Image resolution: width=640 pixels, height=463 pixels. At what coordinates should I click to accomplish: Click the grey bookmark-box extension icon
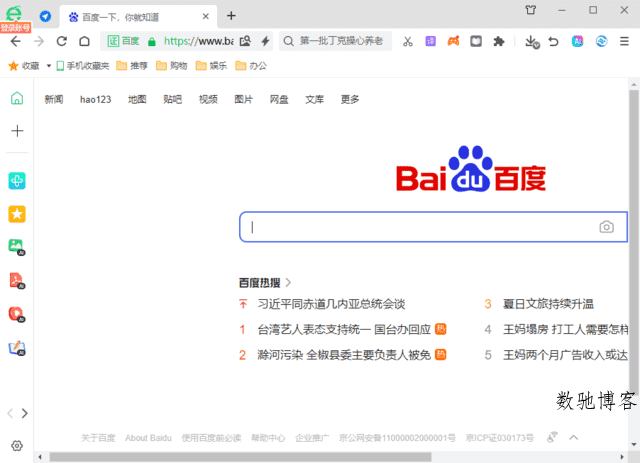tap(476, 41)
